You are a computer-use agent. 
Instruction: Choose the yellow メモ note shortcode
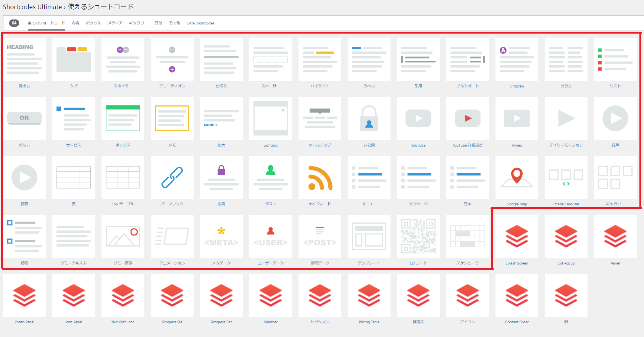point(172,118)
